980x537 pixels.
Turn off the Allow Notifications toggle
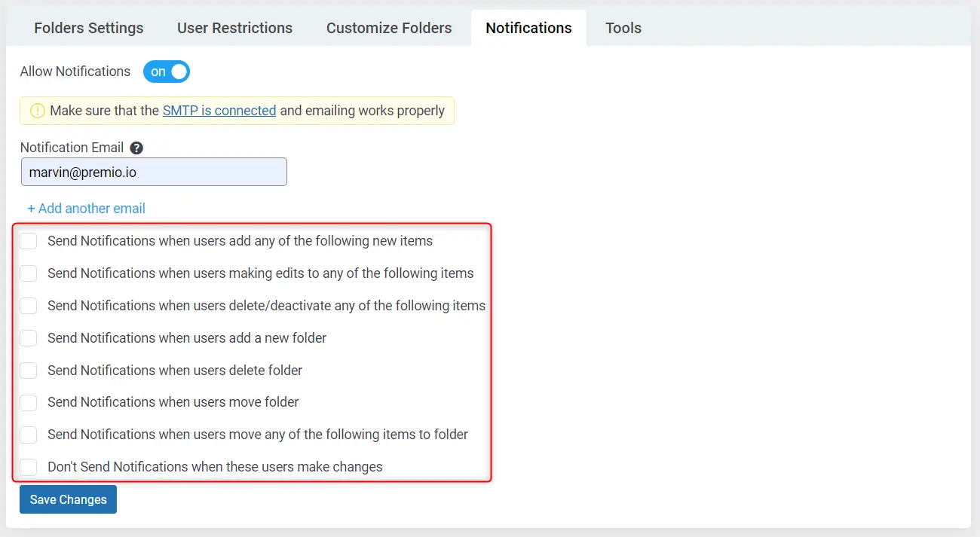click(x=167, y=72)
